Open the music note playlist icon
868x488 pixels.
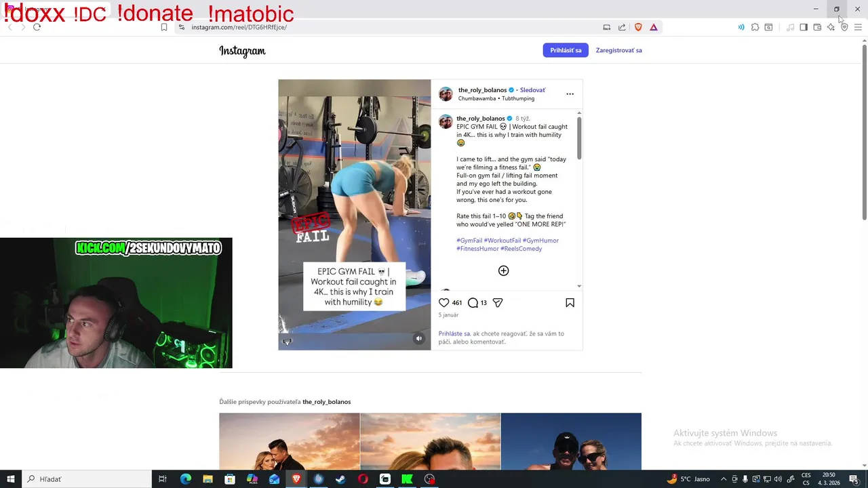point(790,27)
